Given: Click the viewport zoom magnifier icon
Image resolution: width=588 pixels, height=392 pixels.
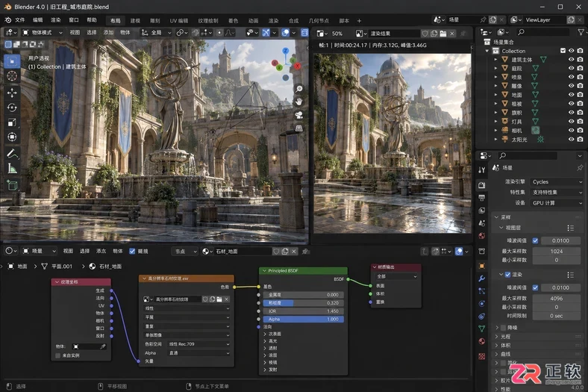Looking at the screenshot, I should click(x=299, y=89).
